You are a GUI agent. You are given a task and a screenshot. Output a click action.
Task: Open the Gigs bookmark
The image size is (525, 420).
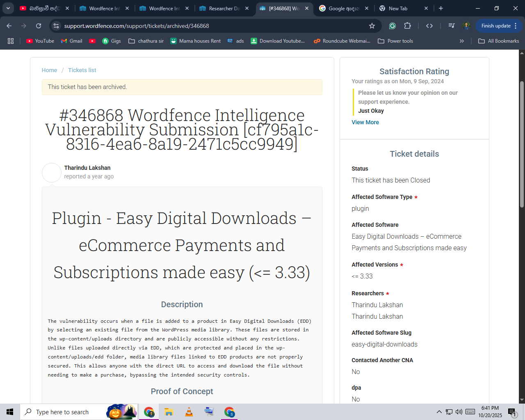click(112, 41)
